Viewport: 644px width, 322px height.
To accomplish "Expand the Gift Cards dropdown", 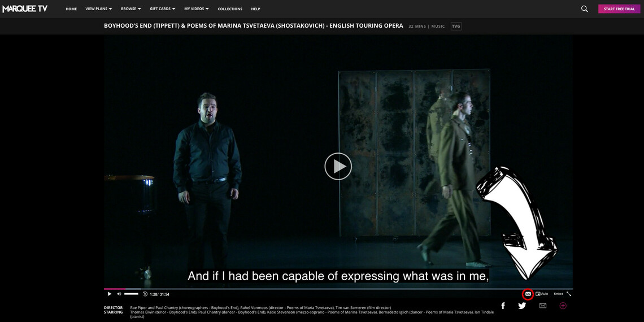I will 163,8.
